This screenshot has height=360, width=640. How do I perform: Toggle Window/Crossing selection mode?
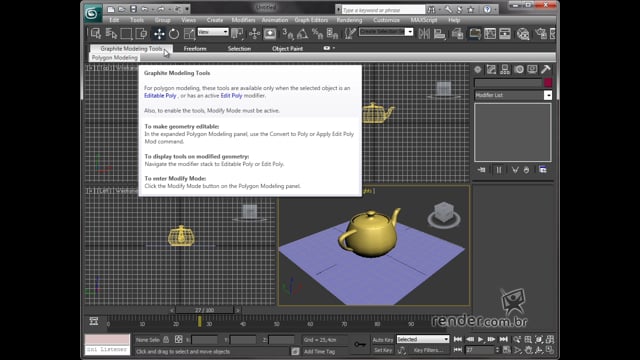(x=141, y=33)
